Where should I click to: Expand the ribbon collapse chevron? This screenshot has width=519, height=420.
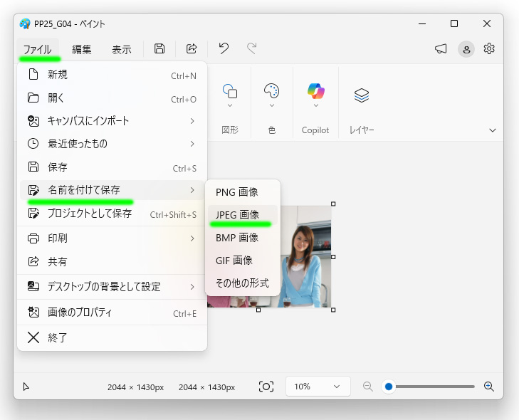tap(493, 130)
